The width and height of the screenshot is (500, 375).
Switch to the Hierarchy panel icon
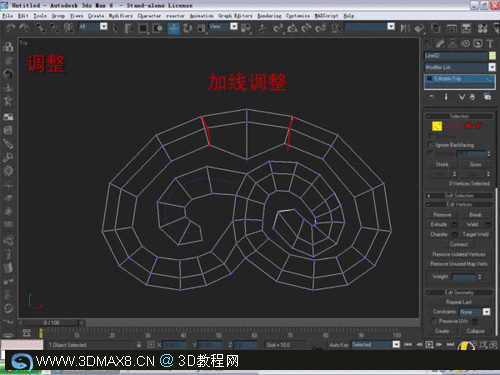pyautogui.click(x=453, y=43)
